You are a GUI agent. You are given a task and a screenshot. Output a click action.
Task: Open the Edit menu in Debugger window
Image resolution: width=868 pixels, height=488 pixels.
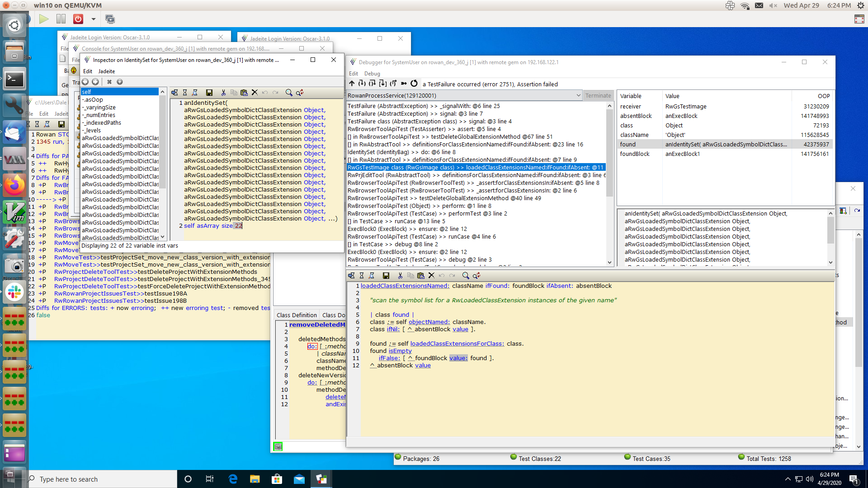pos(354,74)
